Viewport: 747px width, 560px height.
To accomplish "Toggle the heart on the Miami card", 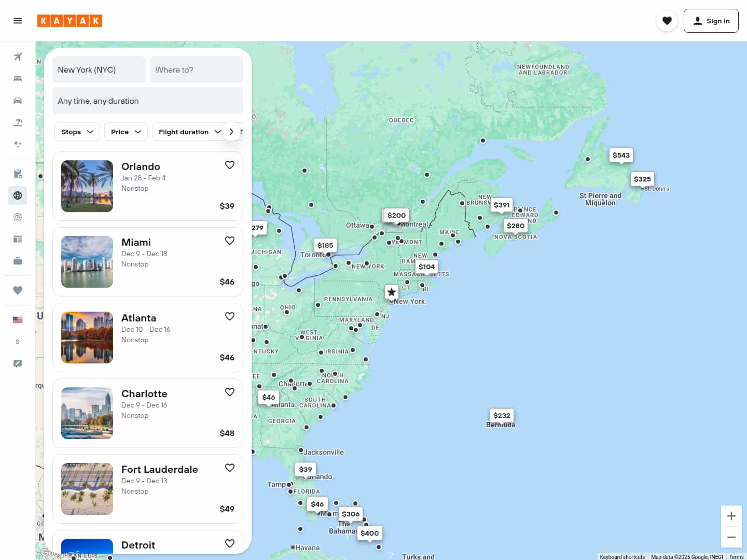I will tap(230, 241).
